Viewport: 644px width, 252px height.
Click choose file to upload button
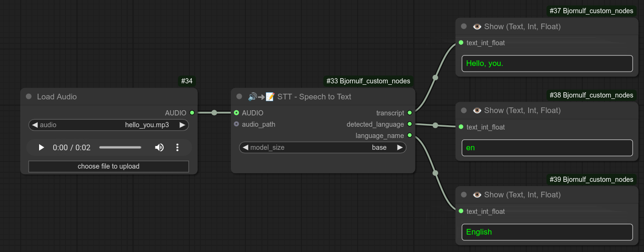[108, 166]
